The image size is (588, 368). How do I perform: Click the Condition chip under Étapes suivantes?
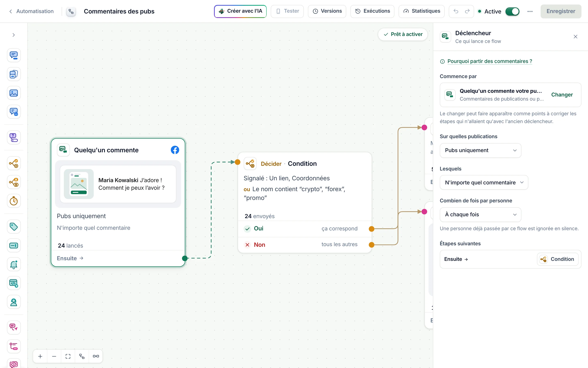coord(557,259)
